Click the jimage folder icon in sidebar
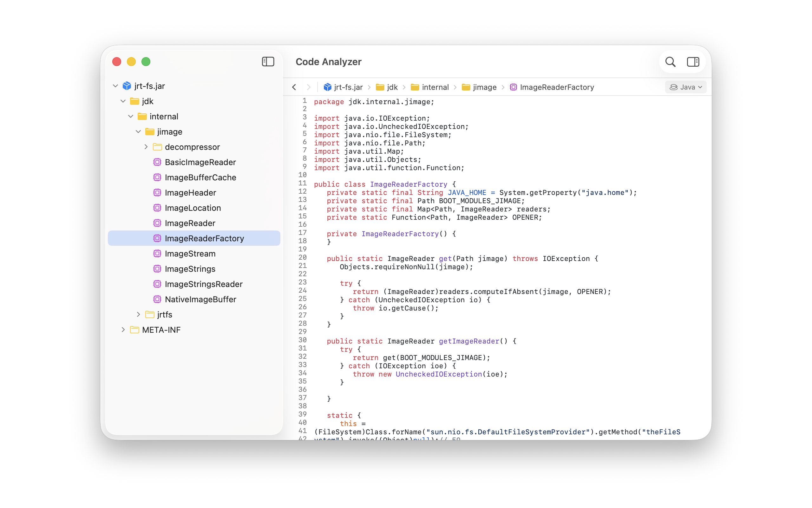This screenshot has height=508, width=812. point(150,132)
